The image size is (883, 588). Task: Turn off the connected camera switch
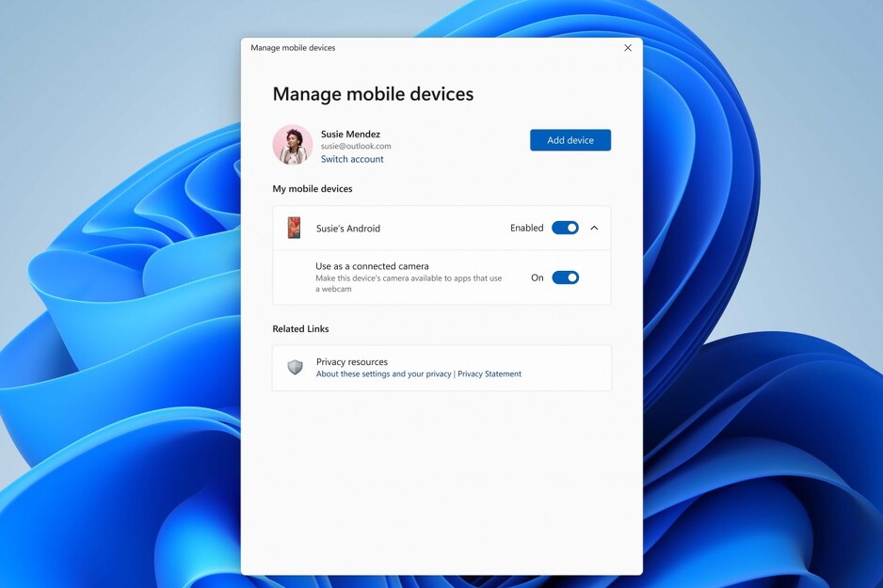coord(565,278)
